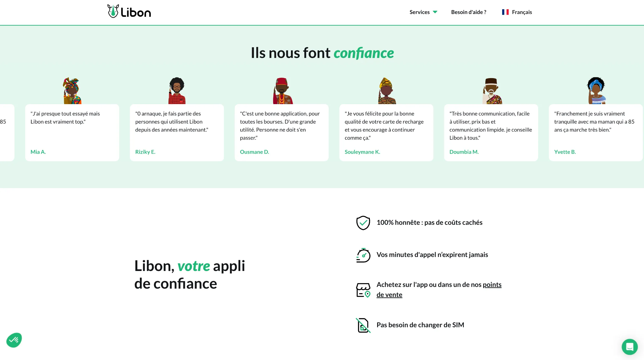Click the "Je vous félicite" testimonial text

click(x=384, y=126)
